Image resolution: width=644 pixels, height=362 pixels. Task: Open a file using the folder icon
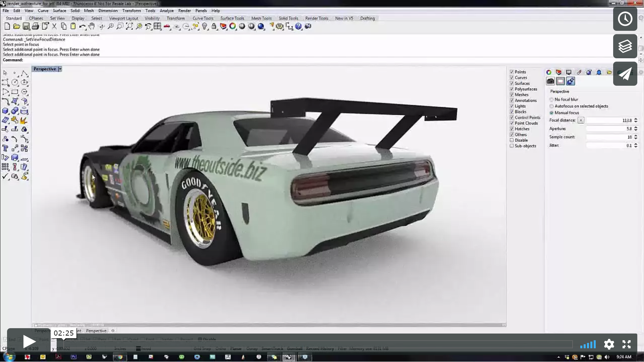[16, 26]
